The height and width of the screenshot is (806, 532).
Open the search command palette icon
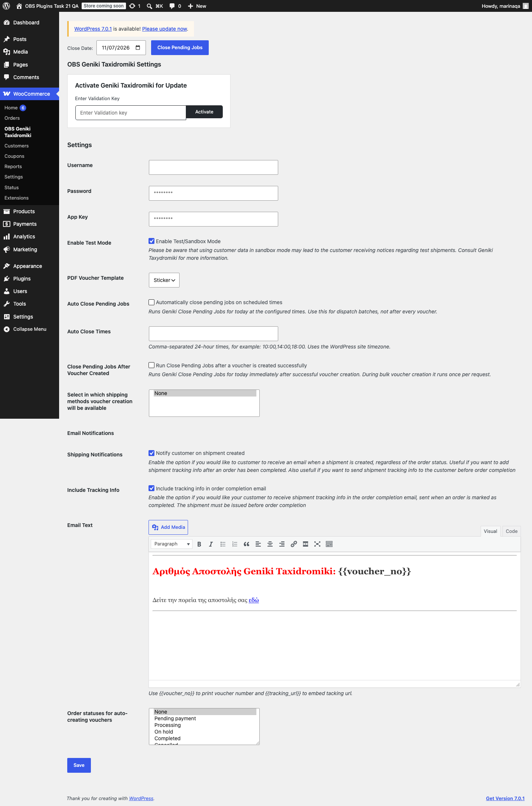(x=149, y=6)
